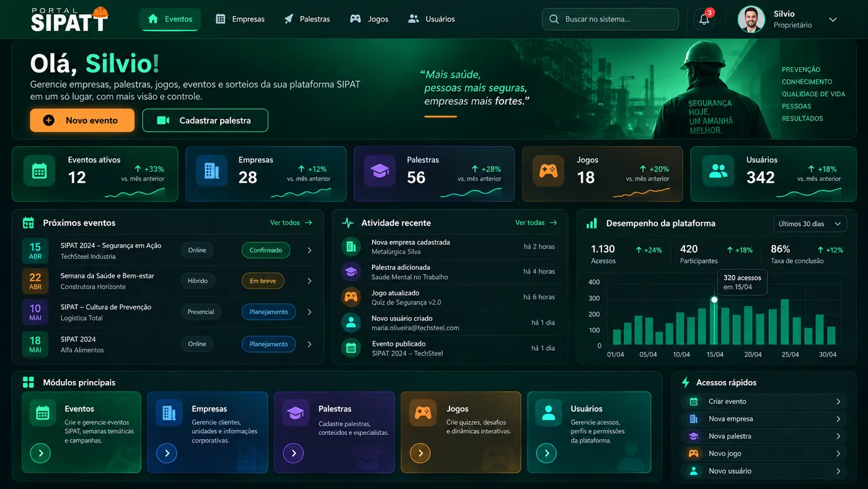
Task: Switch to the Eventos nav tab
Action: 170,19
